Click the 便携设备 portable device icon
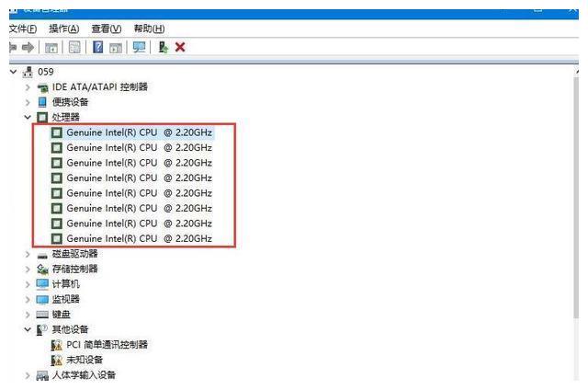Viewport: 588px width, 390px height. click(42, 102)
